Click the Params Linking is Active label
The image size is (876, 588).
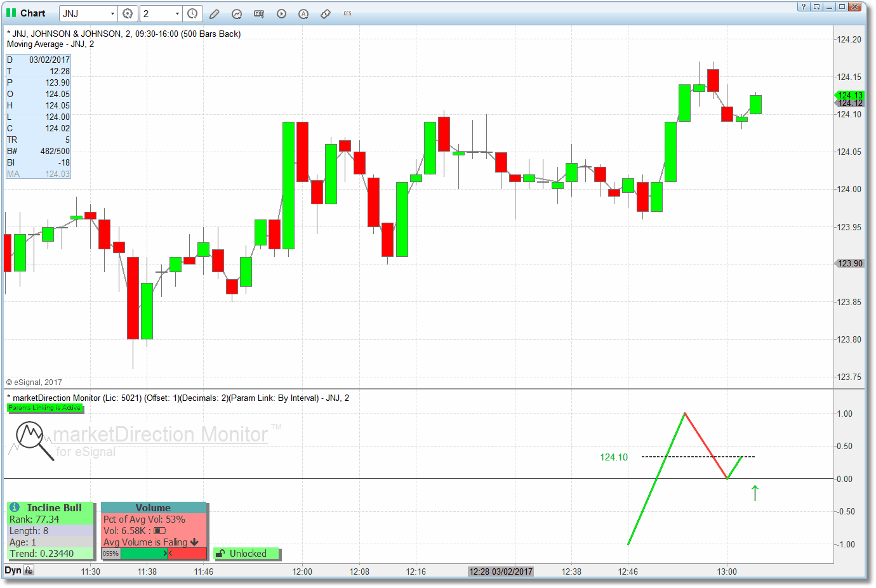[x=44, y=408]
